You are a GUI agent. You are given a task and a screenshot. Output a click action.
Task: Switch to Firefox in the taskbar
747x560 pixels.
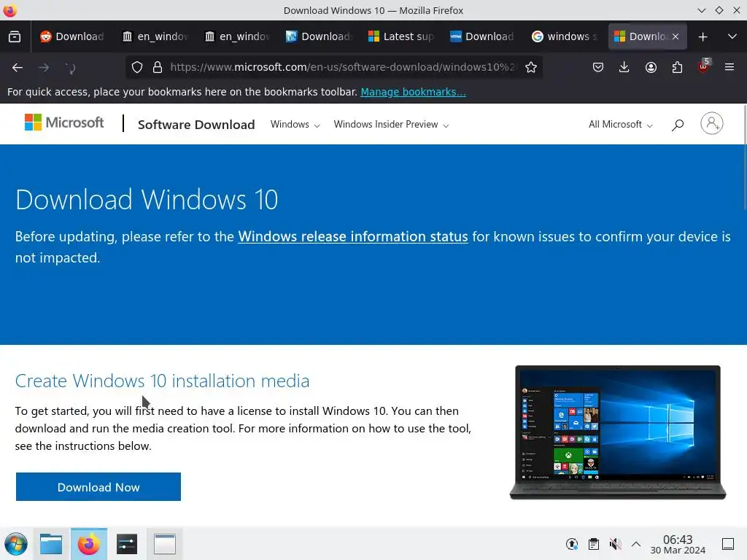coord(89,544)
